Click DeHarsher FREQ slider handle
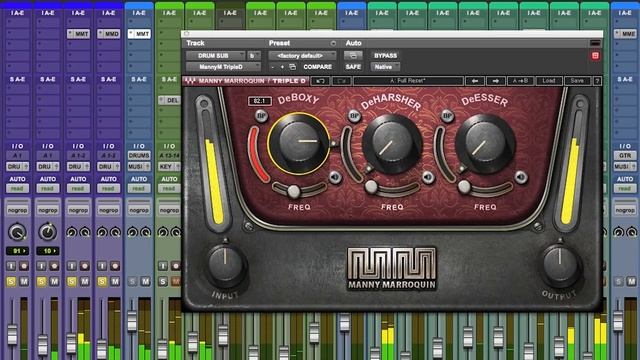This screenshot has height=360, width=640. [371, 187]
